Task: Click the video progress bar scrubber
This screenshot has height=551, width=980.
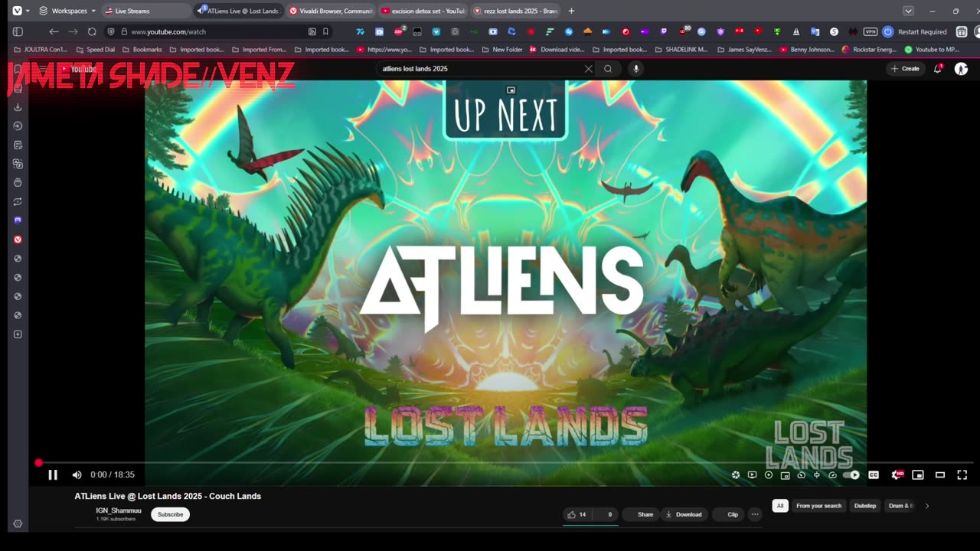Action: point(38,463)
